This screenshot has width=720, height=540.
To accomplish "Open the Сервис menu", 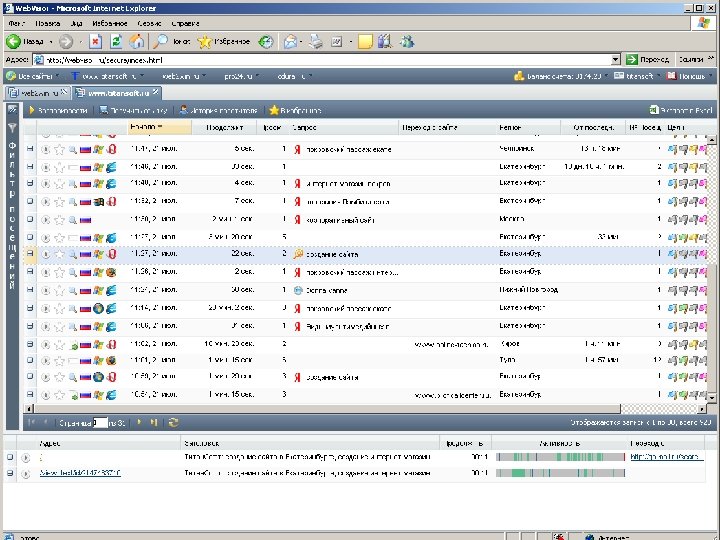I will coord(149,23).
